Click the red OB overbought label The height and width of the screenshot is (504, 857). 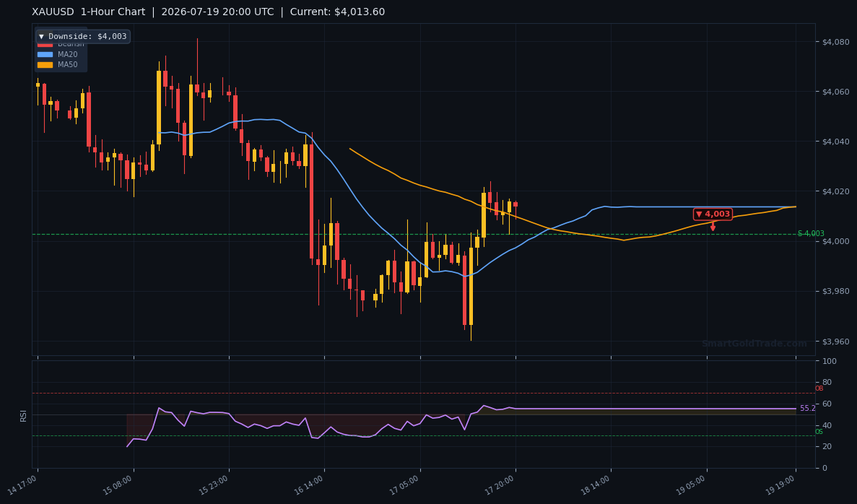pyautogui.click(x=819, y=388)
